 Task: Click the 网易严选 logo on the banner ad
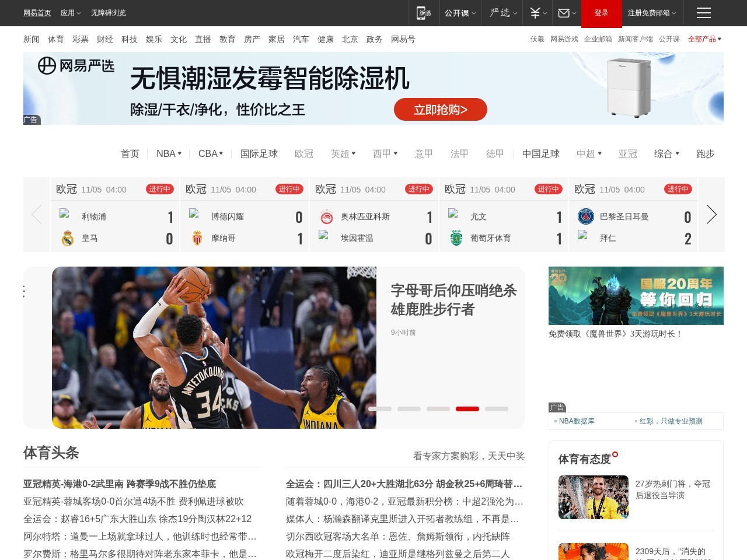(76, 66)
